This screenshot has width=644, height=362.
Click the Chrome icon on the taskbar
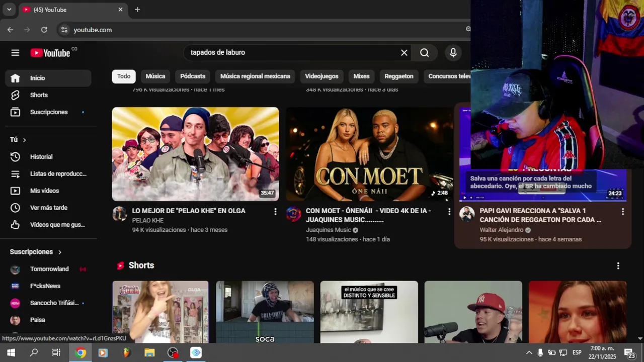coord(80,352)
